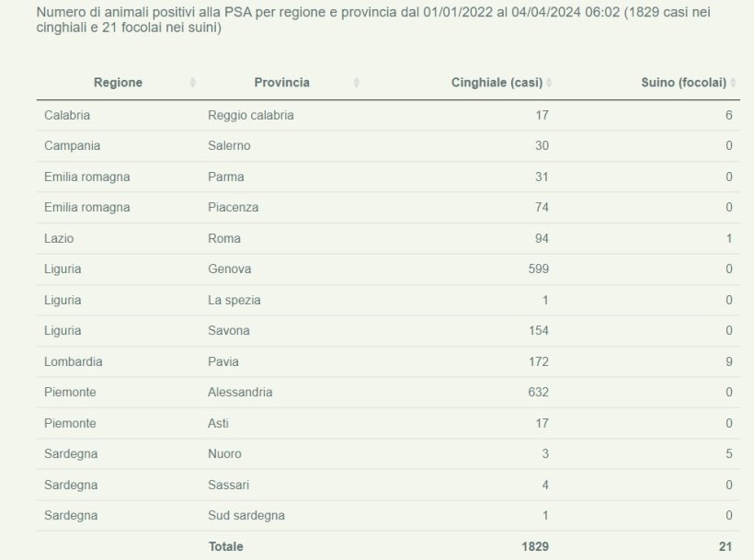The image size is (754, 560).
Task: Click the sort arrows beside Provincia header
Action: 356,83
